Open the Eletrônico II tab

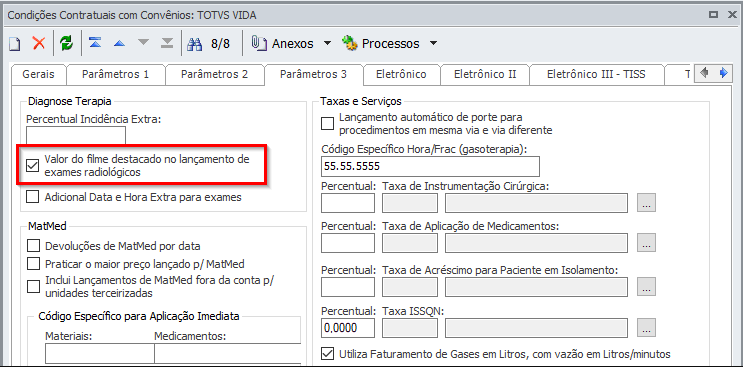click(485, 74)
